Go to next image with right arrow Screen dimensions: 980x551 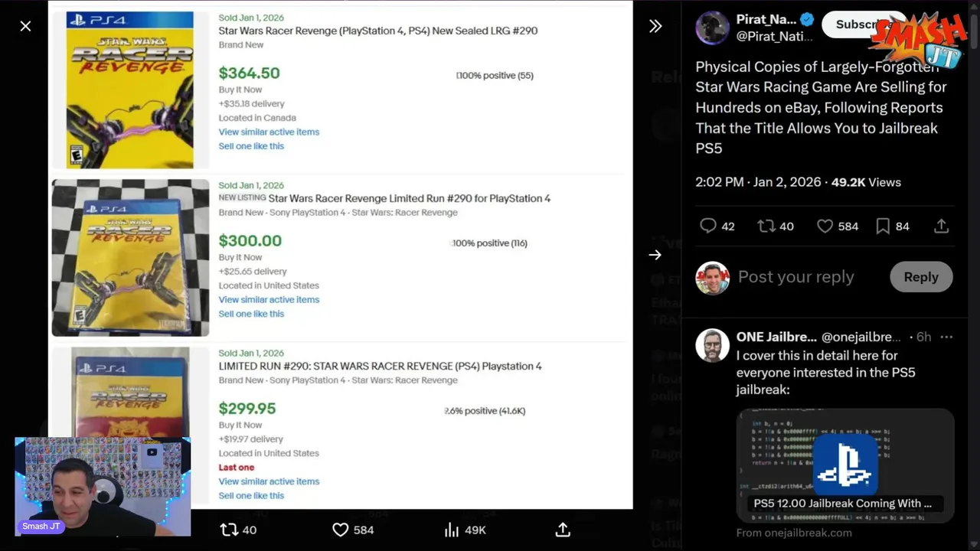(x=655, y=255)
